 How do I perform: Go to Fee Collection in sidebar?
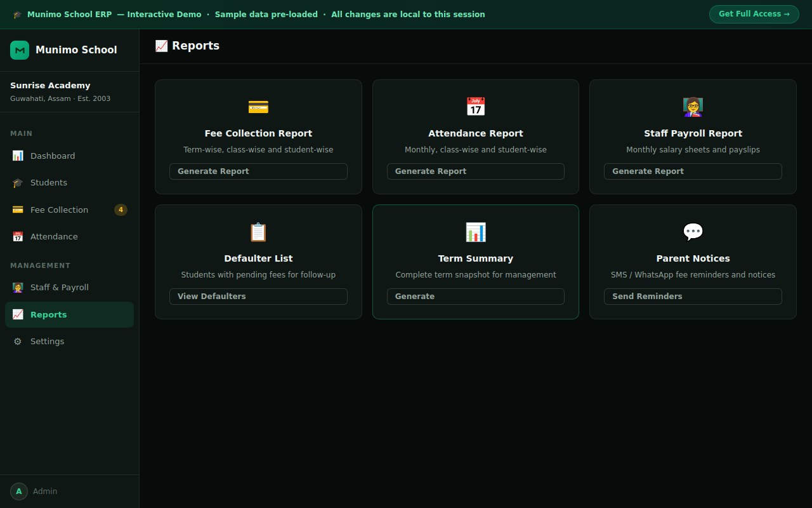(x=70, y=210)
